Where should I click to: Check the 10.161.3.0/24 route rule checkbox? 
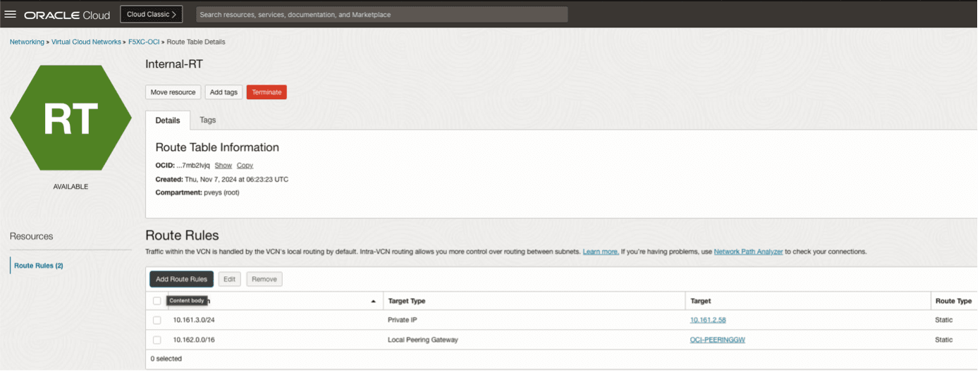(x=157, y=320)
